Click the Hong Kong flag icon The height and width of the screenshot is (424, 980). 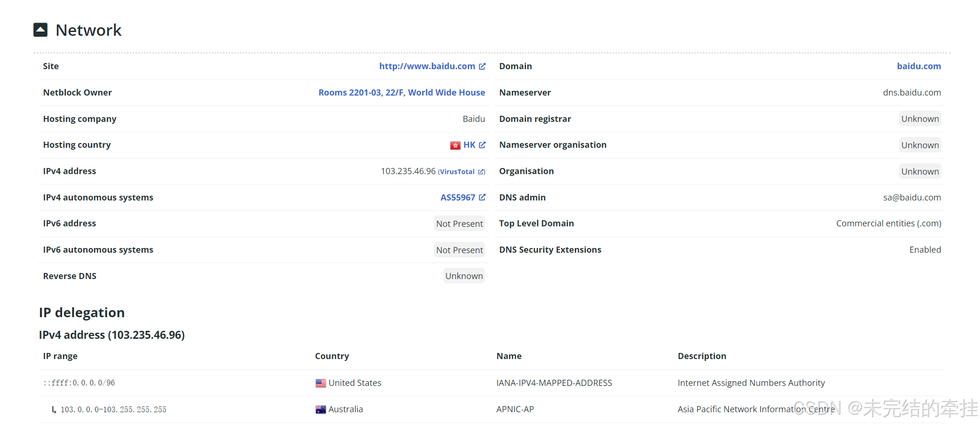coord(455,145)
